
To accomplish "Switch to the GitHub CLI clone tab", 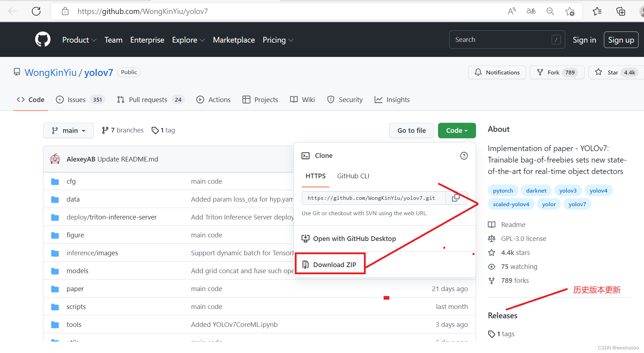I will tap(353, 176).
